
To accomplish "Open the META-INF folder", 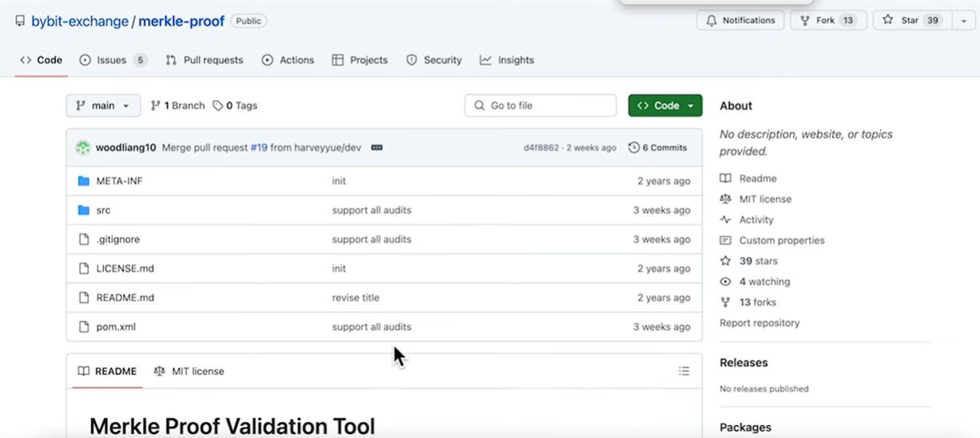I will (x=119, y=181).
